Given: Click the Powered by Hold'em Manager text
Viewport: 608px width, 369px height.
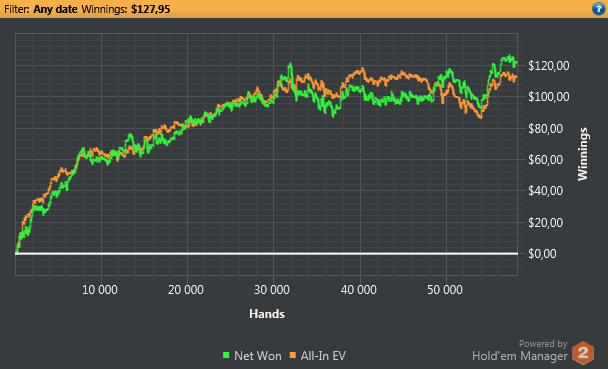Looking at the screenshot, I should pos(520,350).
